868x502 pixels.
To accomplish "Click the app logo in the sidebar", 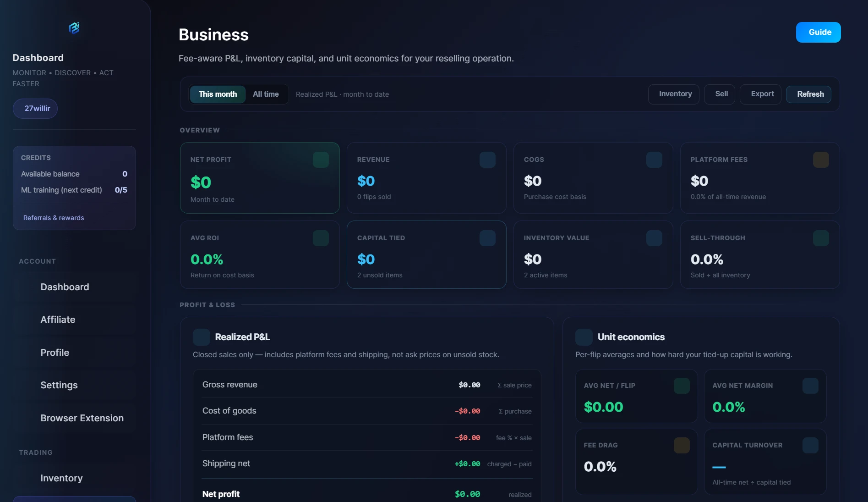I will click(x=74, y=28).
